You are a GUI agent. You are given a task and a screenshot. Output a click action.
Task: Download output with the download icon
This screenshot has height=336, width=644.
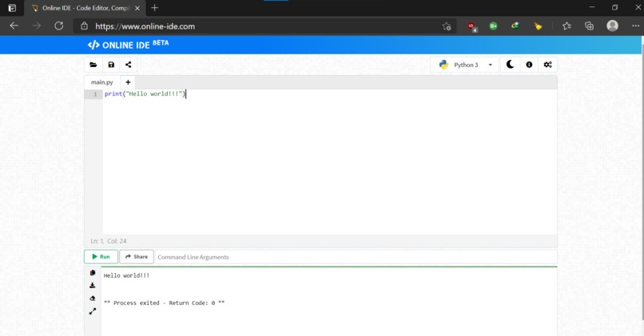click(93, 285)
